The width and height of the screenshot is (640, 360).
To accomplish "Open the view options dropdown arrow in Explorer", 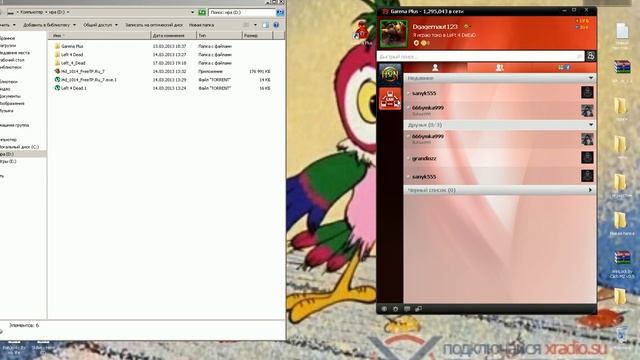I will [256, 25].
